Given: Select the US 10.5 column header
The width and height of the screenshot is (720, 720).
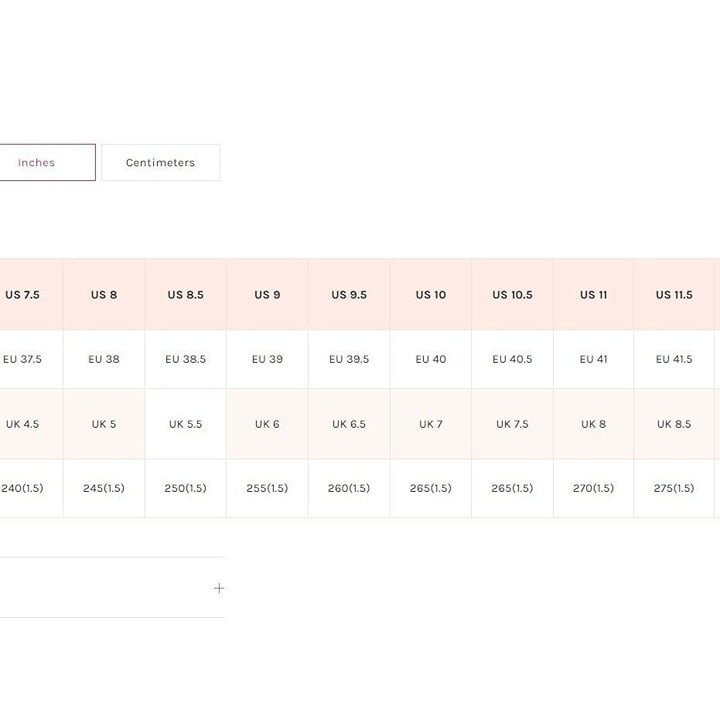Looking at the screenshot, I should 512,294.
